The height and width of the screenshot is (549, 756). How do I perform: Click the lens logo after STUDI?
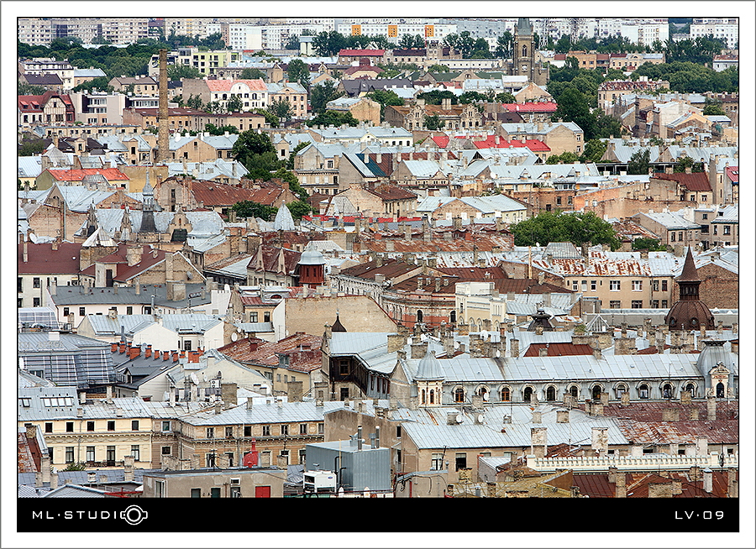134,515
